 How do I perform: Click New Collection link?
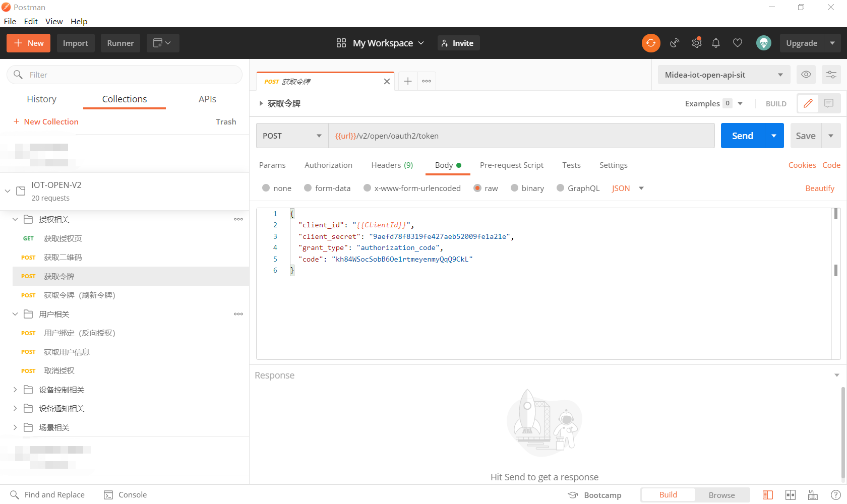[46, 121]
